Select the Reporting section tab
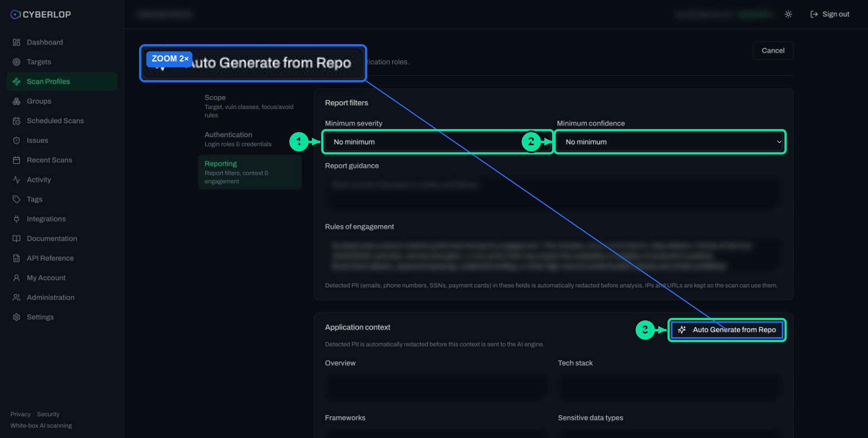This screenshot has width=868, height=438. point(250,172)
